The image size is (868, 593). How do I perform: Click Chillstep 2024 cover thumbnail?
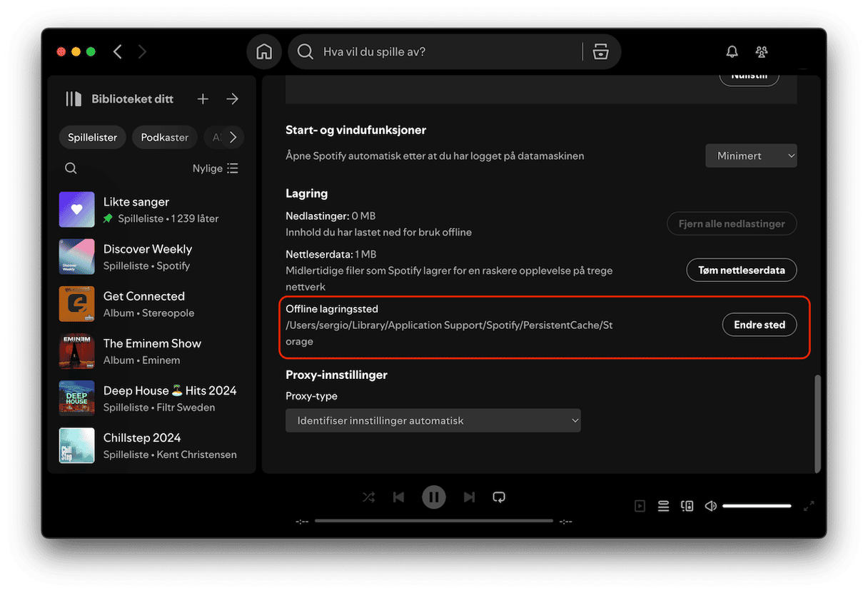click(x=77, y=445)
